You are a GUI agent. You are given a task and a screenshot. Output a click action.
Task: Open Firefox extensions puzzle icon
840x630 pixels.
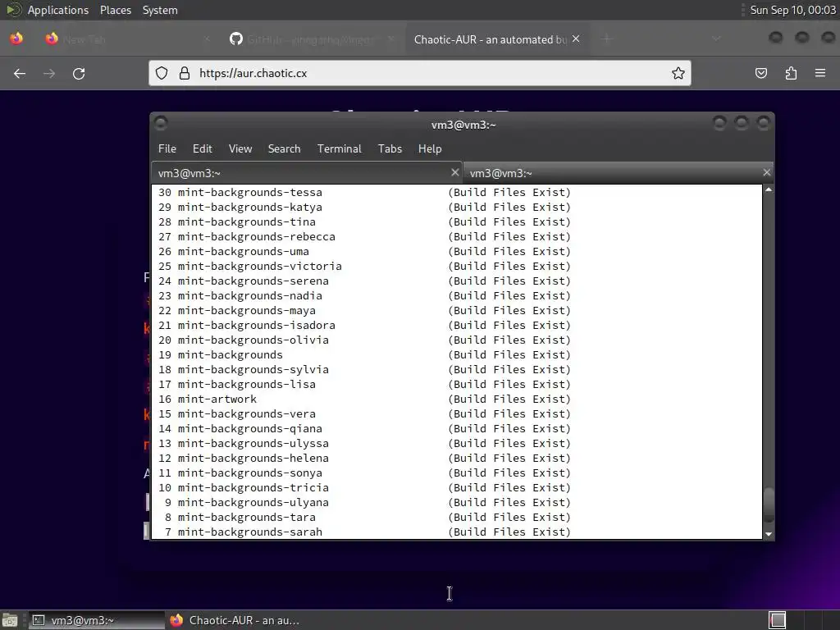tap(791, 73)
